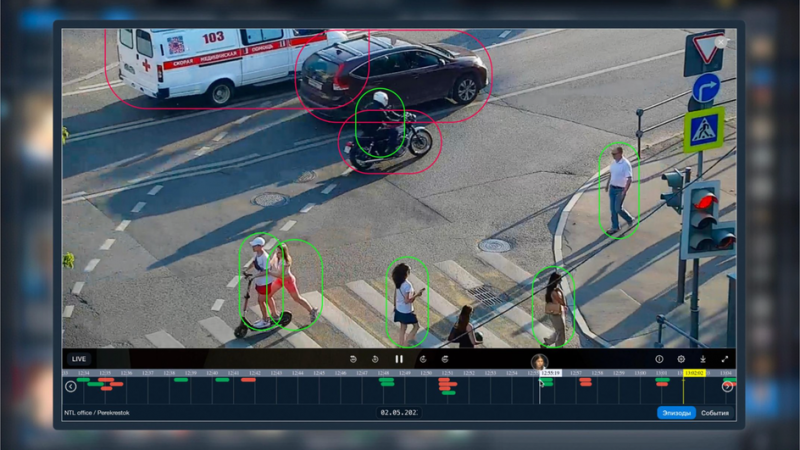
Task: Click the NTL office / Perekrestok camera label
Action: 96,413
